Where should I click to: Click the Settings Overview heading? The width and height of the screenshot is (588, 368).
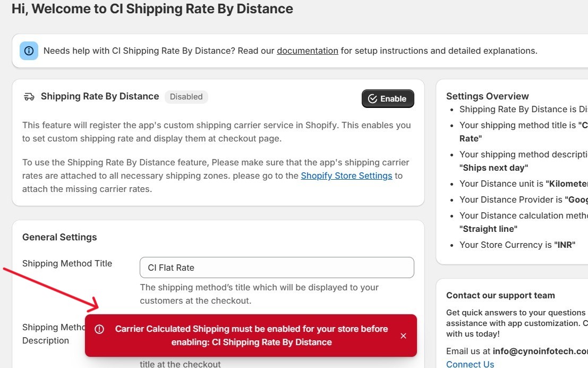487,96
